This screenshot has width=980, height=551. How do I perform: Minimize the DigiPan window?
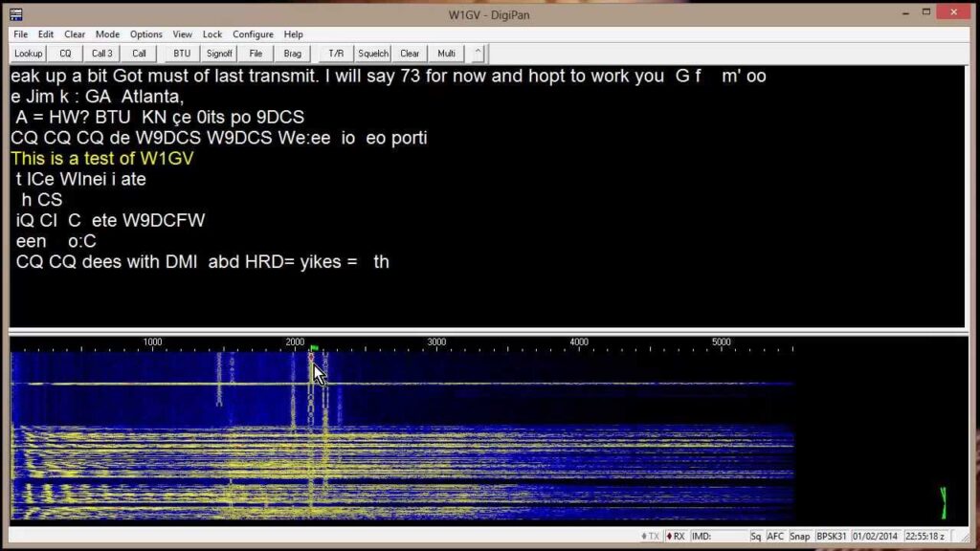[x=905, y=12]
